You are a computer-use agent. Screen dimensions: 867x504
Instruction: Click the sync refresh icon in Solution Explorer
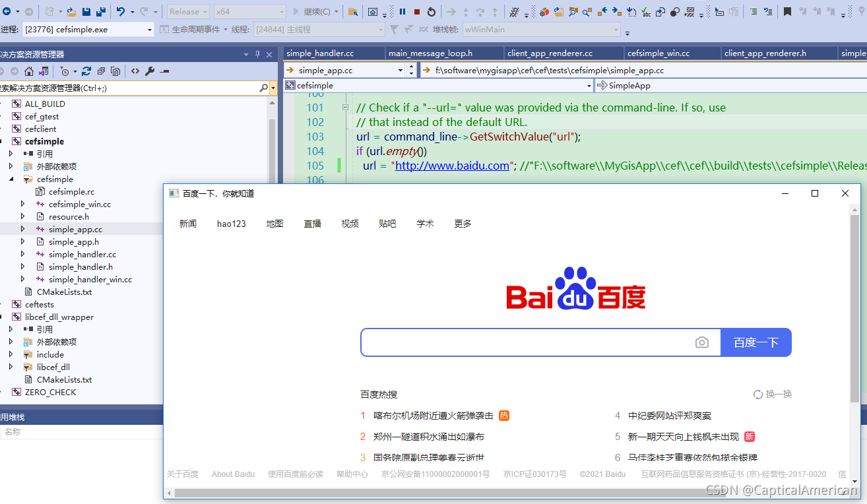tap(86, 71)
